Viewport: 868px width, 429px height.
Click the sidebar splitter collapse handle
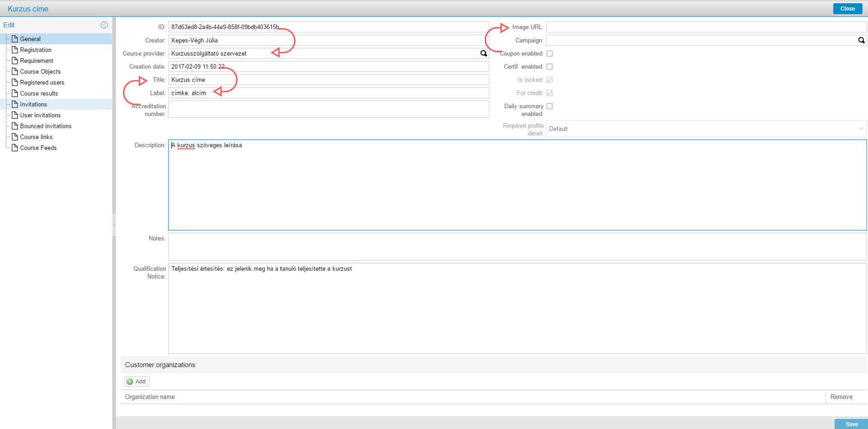click(114, 224)
